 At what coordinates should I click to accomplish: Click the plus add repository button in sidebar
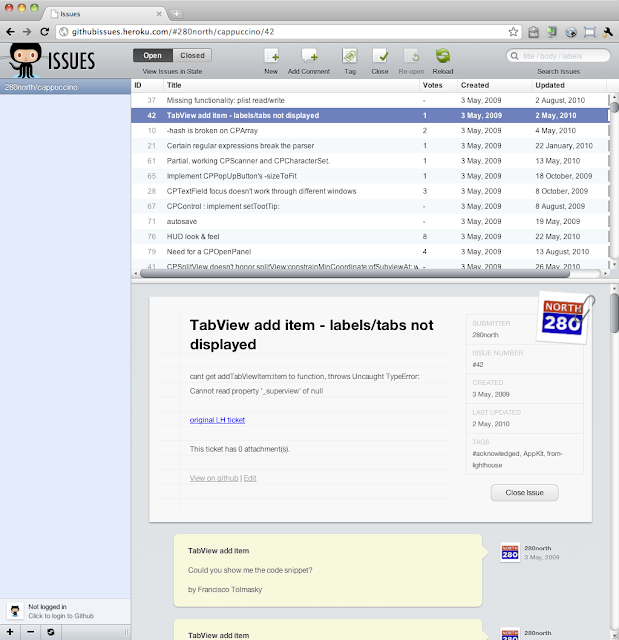(10, 632)
